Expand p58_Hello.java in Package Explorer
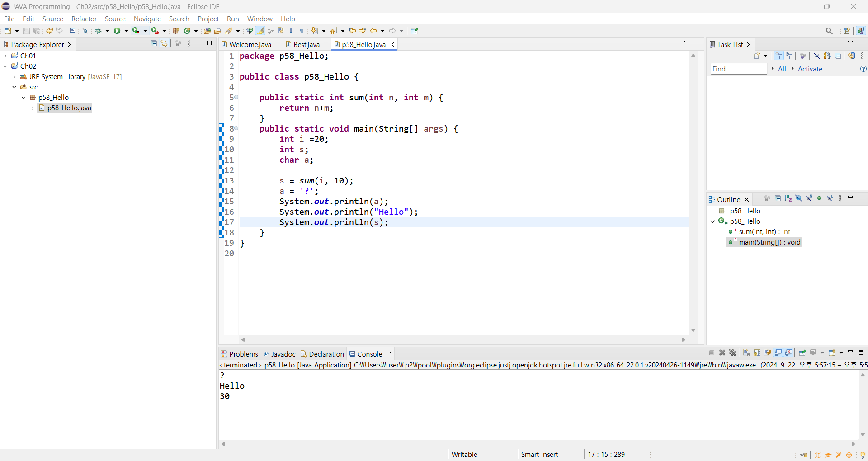The image size is (868, 461). (33, 108)
